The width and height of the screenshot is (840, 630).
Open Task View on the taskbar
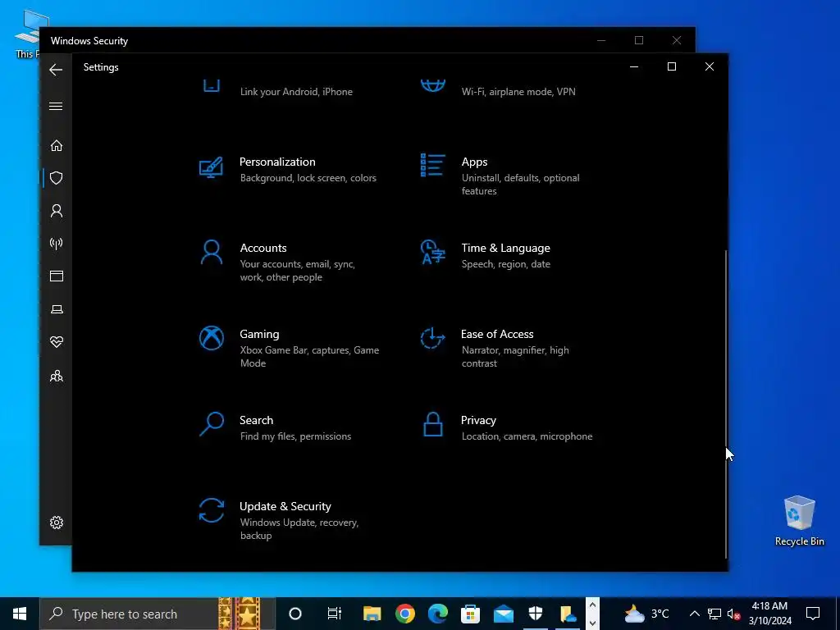(335, 614)
